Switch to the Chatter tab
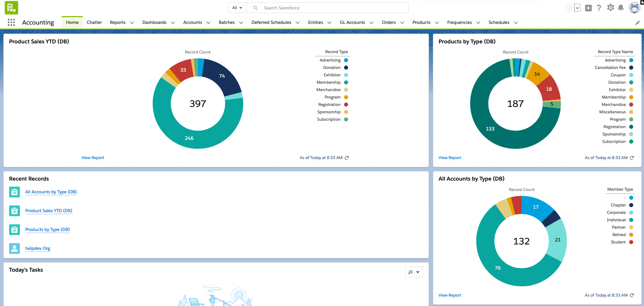The height and width of the screenshot is (306, 644). pos(94,23)
